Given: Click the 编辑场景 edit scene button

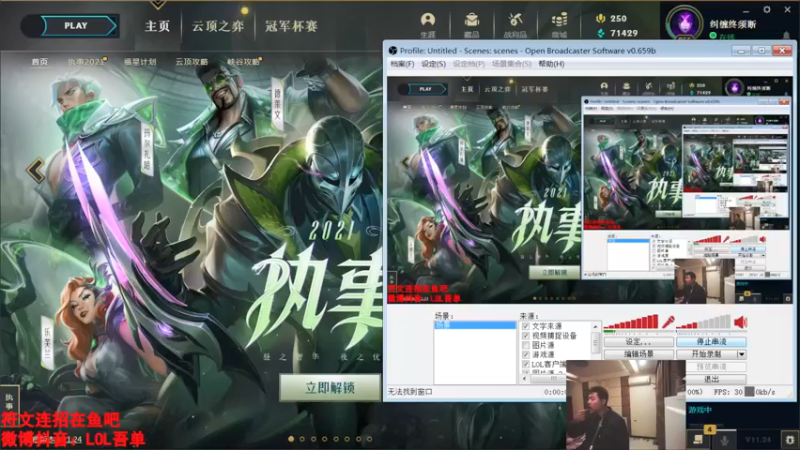Looking at the screenshot, I should pos(638,354).
